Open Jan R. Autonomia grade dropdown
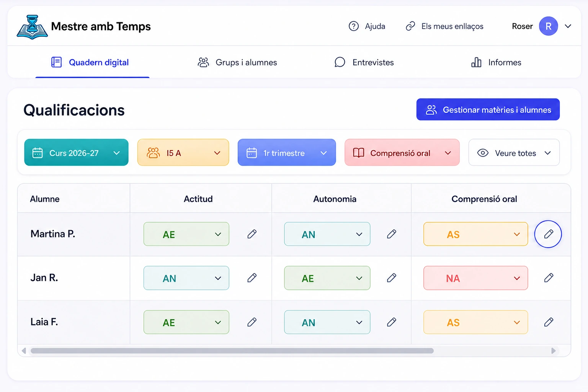Screen dimensions: 588x392 [327, 278]
